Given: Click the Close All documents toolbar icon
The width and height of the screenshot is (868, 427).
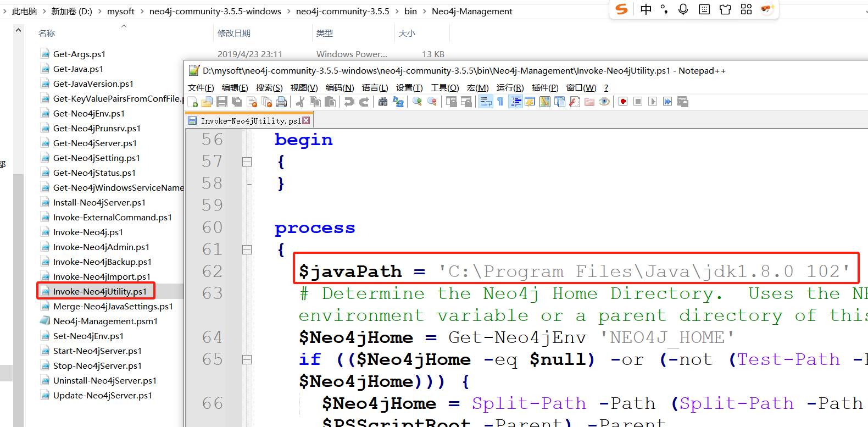Looking at the screenshot, I should [x=266, y=102].
